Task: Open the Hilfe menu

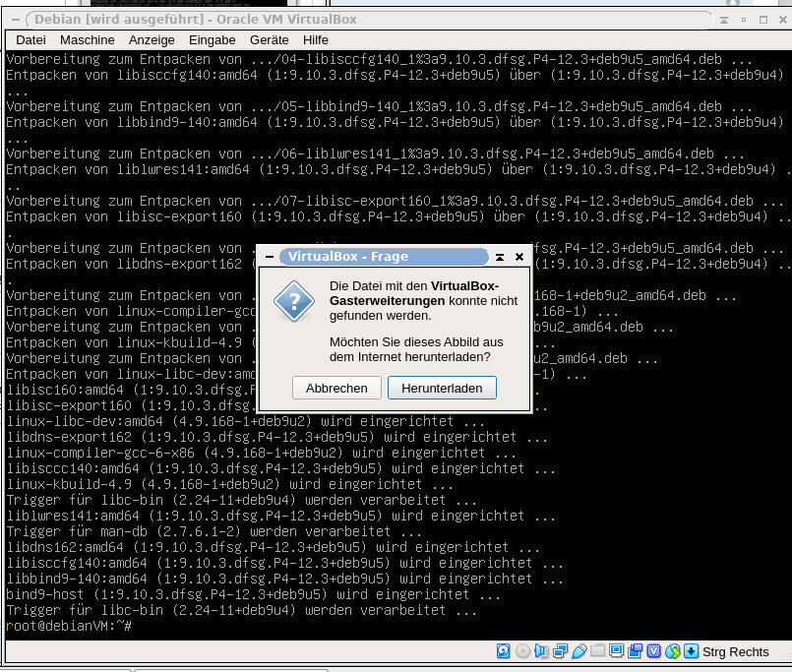Action: click(316, 40)
